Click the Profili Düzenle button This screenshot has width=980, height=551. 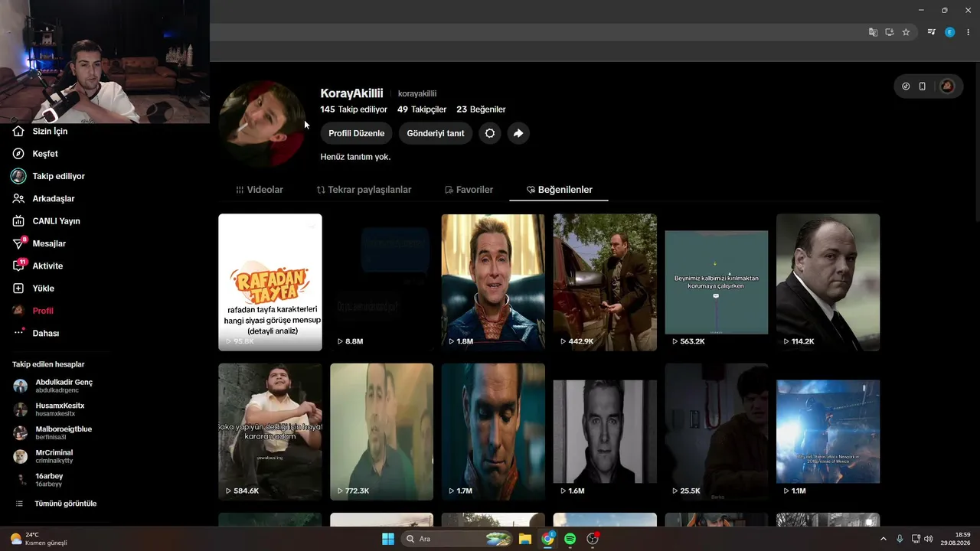tap(357, 133)
